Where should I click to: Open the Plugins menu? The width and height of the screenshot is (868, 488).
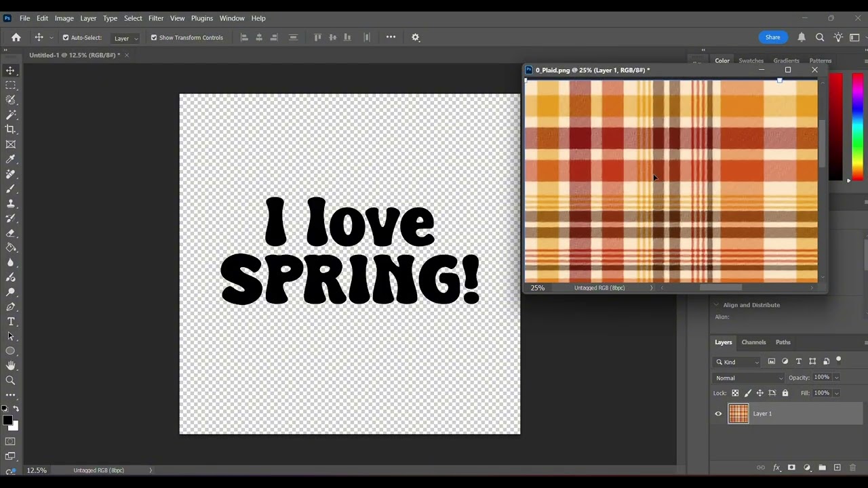pyautogui.click(x=202, y=18)
